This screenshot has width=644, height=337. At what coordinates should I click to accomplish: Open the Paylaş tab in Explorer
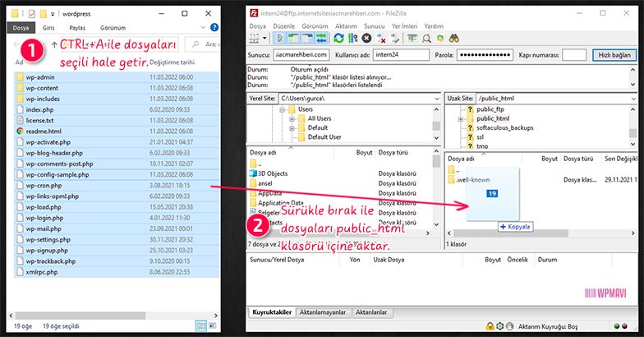pyautogui.click(x=77, y=28)
